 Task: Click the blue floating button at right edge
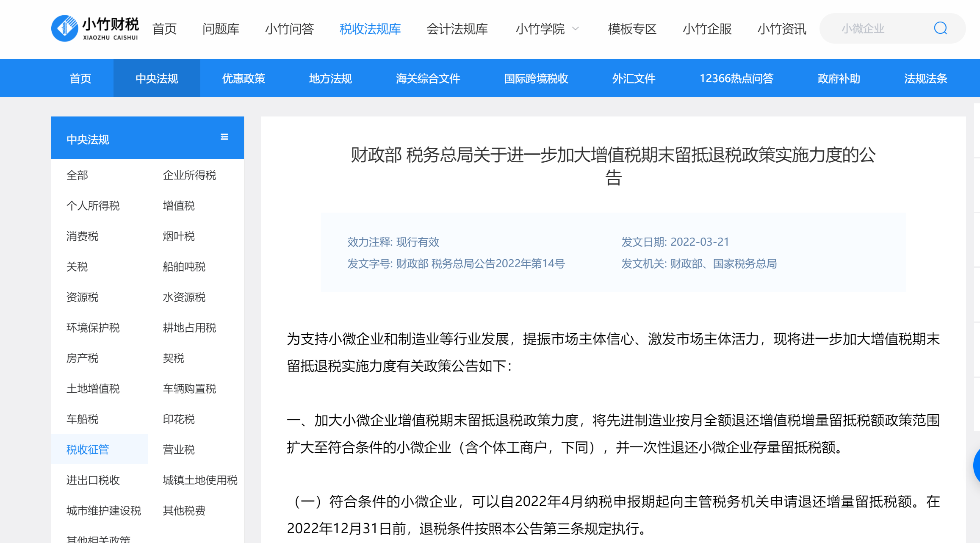click(976, 465)
